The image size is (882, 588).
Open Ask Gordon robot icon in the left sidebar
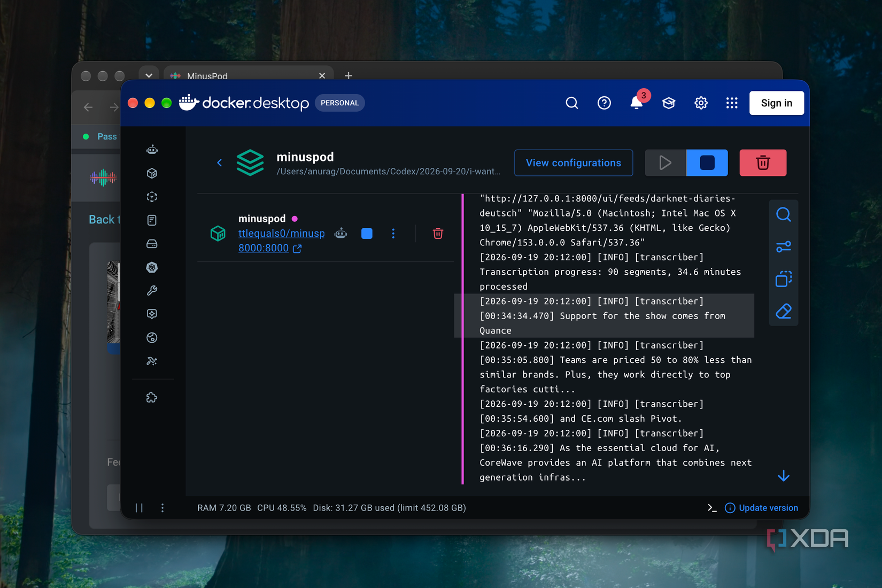152,150
